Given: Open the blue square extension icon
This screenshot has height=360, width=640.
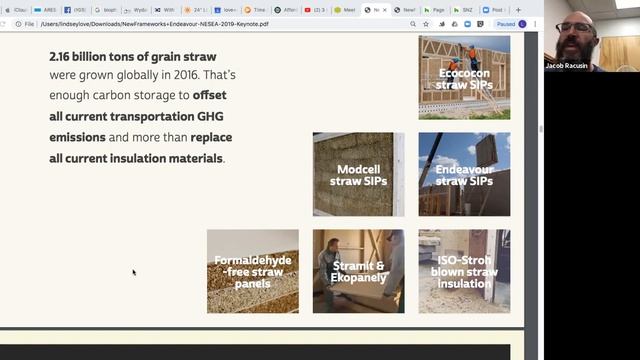Looking at the screenshot, I should click(x=467, y=24).
